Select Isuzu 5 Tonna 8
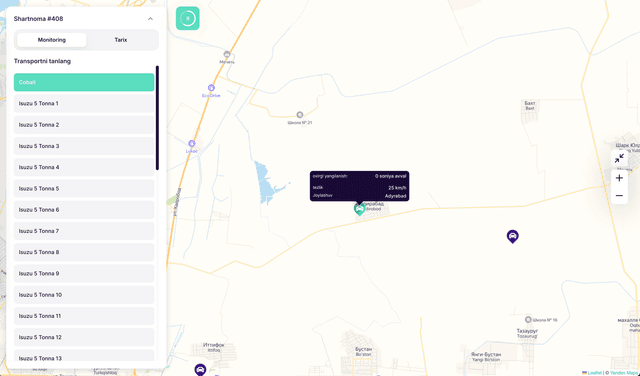Image resolution: width=640 pixels, height=376 pixels. coord(84,252)
